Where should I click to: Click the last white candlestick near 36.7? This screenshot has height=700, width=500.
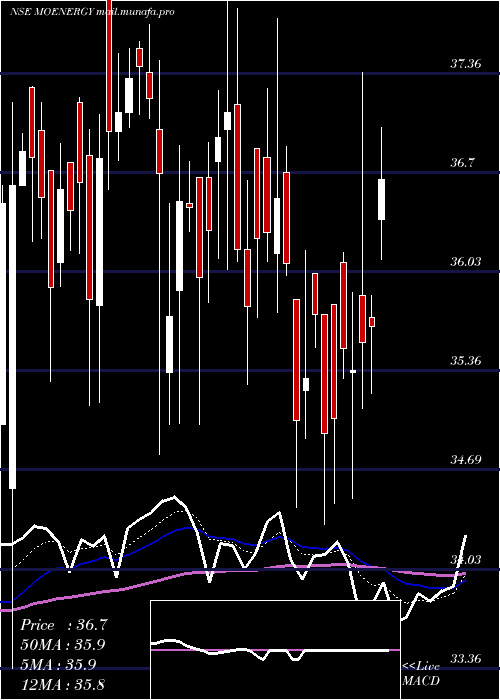[x=381, y=199]
